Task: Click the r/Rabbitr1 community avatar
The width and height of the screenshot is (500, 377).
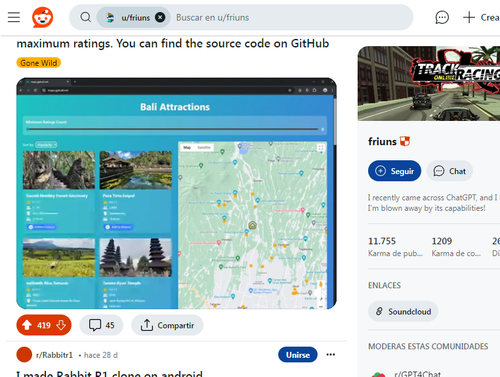Action: pyautogui.click(x=24, y=355)
